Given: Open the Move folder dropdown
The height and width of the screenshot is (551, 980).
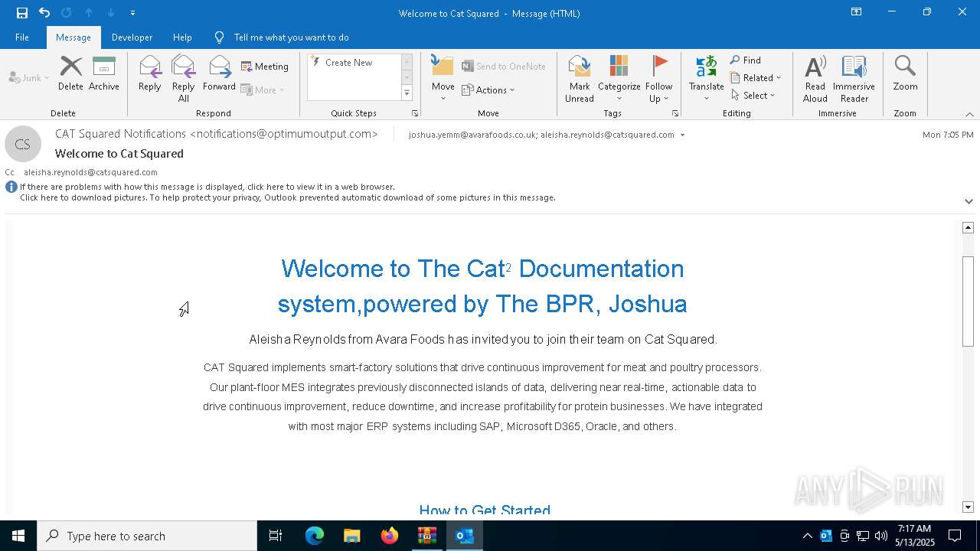Looking at the screenshot, I should click(443, 79).
